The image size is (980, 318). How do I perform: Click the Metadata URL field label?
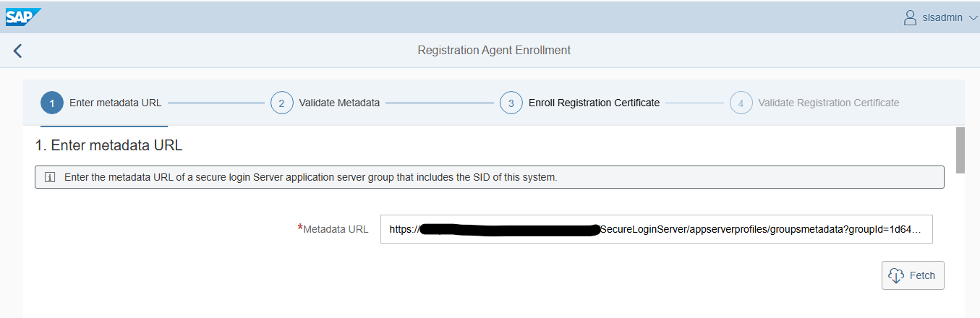pos(336,229)
